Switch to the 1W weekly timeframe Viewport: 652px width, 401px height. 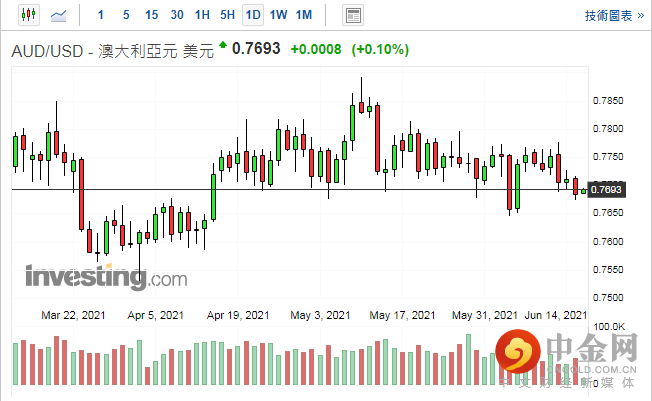[278, 15]
